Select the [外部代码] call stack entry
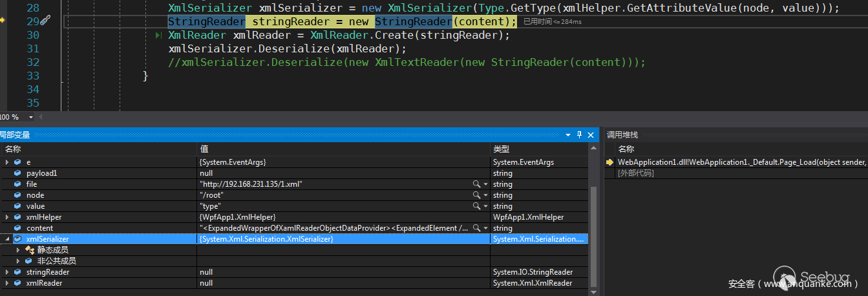 click(x=635, y=173)
